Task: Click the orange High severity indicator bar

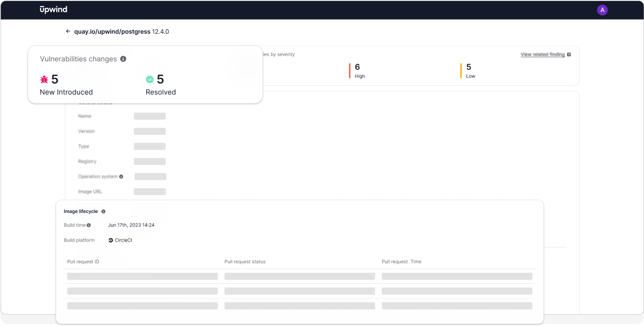Action: [350, 70]
